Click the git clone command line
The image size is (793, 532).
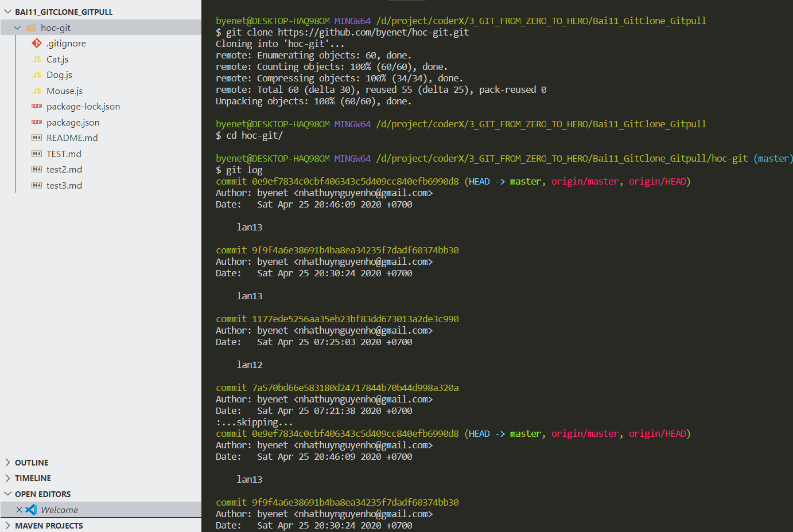[x=343, y=33]
